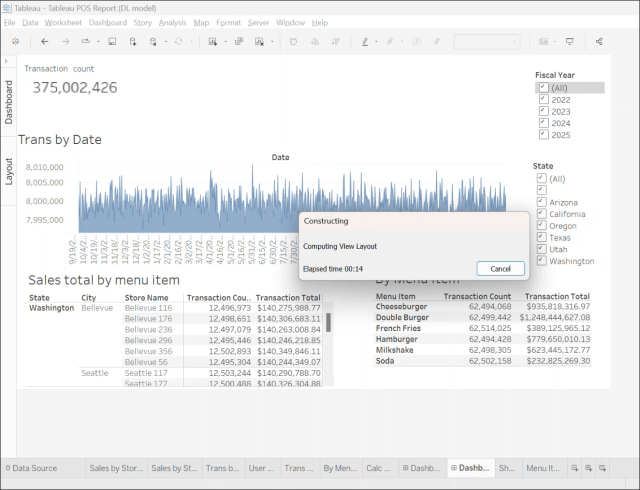
Task: Toggle the 2025 fiscal year checkbox
Action: tap(543, 134)
